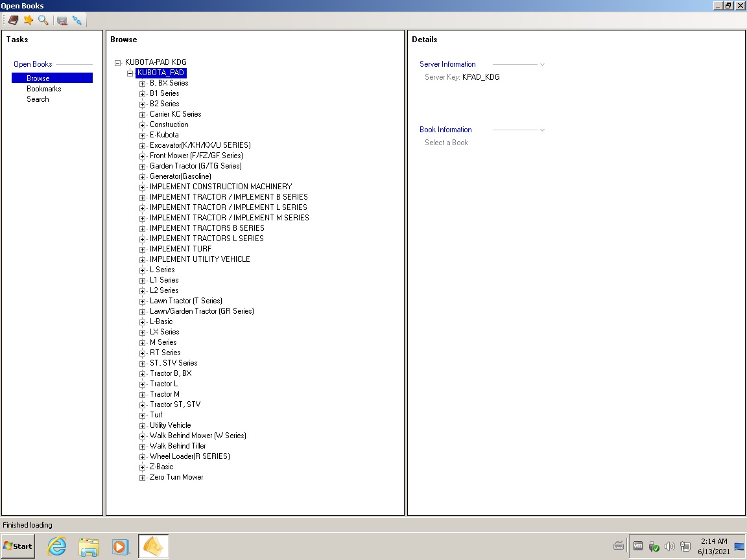The height and width of the screenshot is (560, 747).
Task: Launch Internet Explorer from taskbar
Action: point(56,546)
